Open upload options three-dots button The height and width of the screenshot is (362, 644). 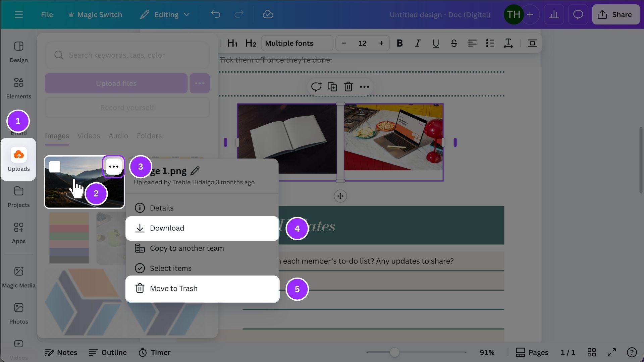coord(200,83)
